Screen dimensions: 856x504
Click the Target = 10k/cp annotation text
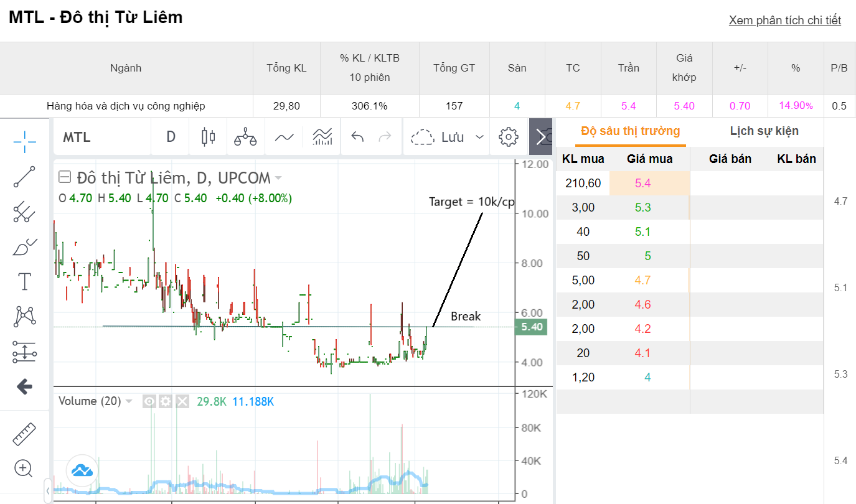click(x=472, y=202)
